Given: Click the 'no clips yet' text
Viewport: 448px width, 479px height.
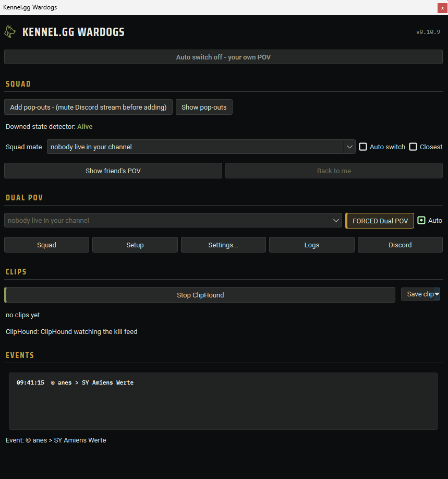Looking at the screenshot, I should click(x=22, y=315).
